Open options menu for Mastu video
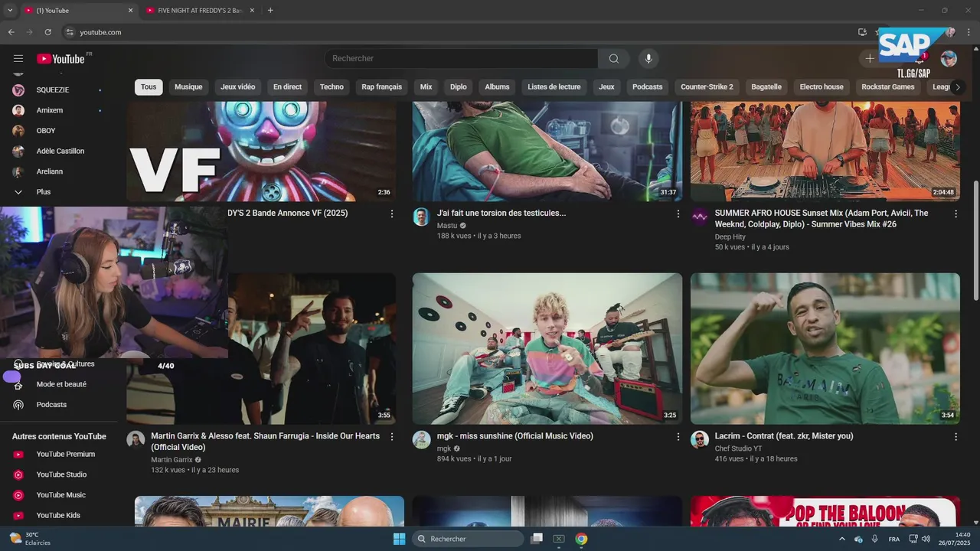Viewport: 980px width, 551px height. (x=678, y=214)
